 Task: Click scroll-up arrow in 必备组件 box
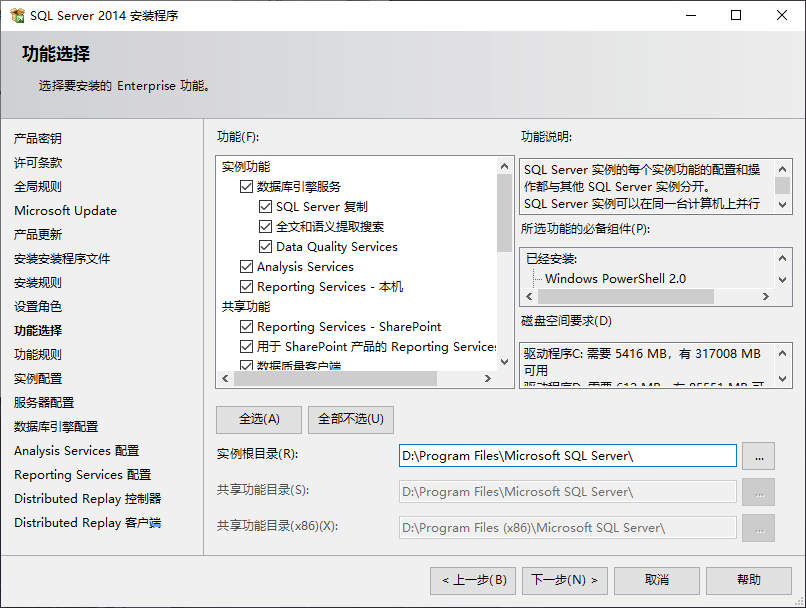782,258
